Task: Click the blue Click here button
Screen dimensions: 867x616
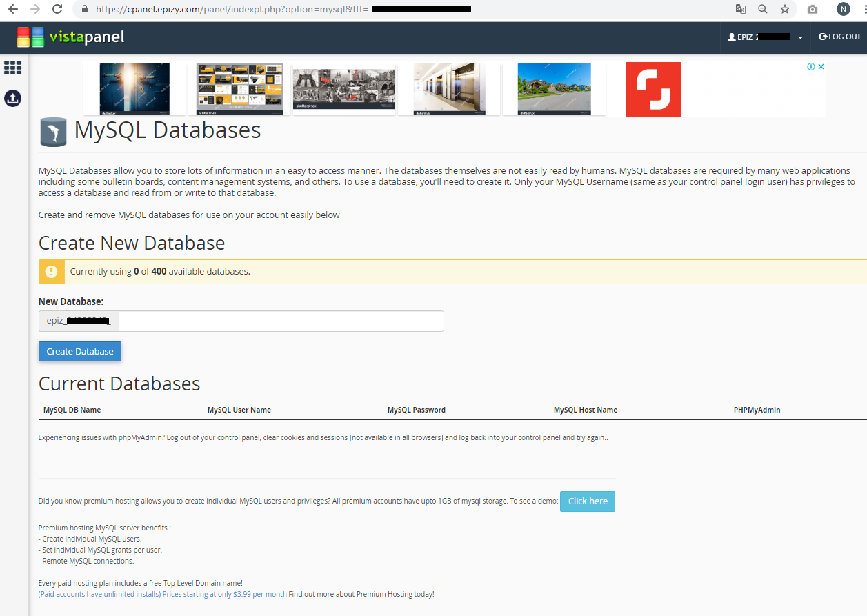Action: 588,501
